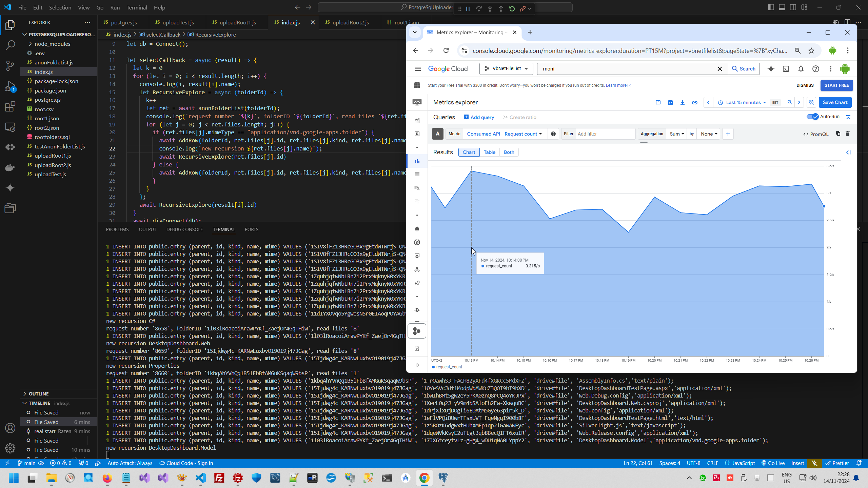The image size is (868, 488).
Task: Click the Save Chart button
Action: click(x=835, y=102)
